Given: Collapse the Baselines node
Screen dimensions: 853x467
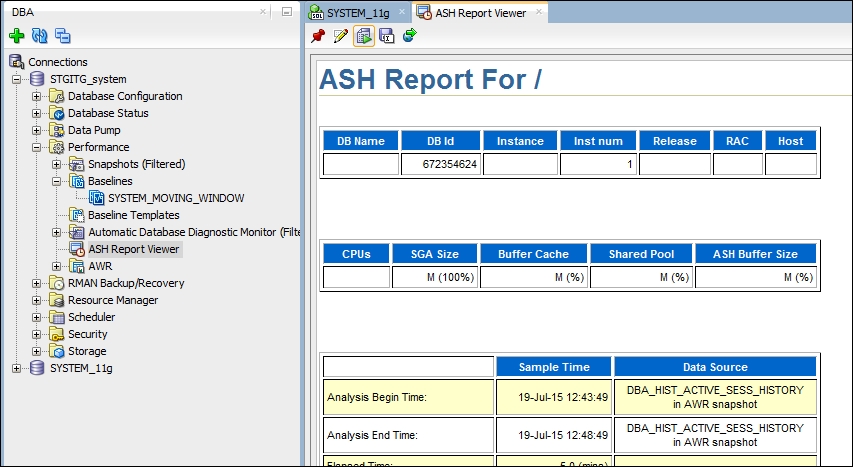Looking at the screenshot, I should (57, 181).
